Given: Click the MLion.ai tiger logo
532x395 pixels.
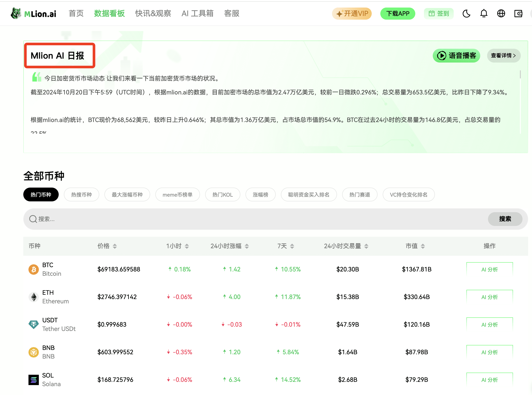Looking at the screenshot, I should point(16,13).
